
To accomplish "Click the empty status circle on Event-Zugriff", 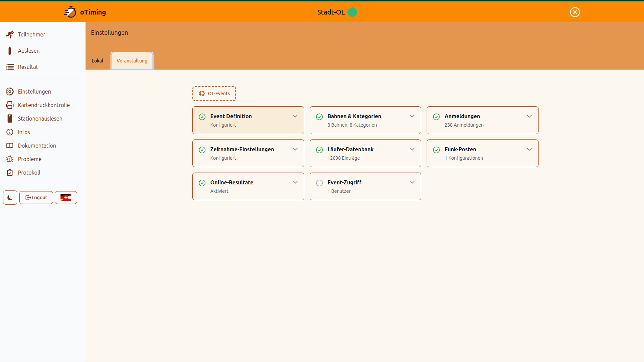I will pyautogui.click(x=319, y=183).
